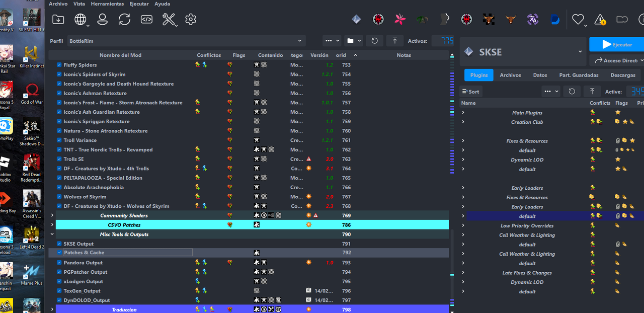Switch to the Descargas tab
Viewport: 644px width, 313px height.
pos(623,75)
